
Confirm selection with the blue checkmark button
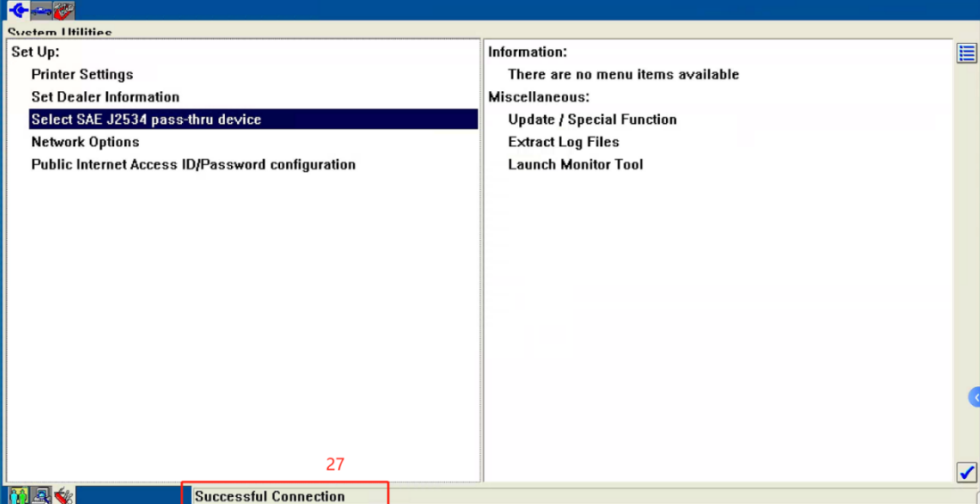click(967, 472)
